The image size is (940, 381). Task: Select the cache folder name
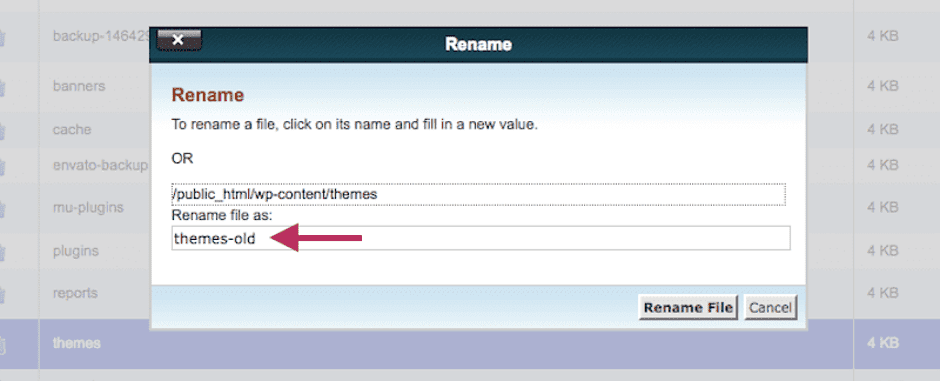(72, 130)
